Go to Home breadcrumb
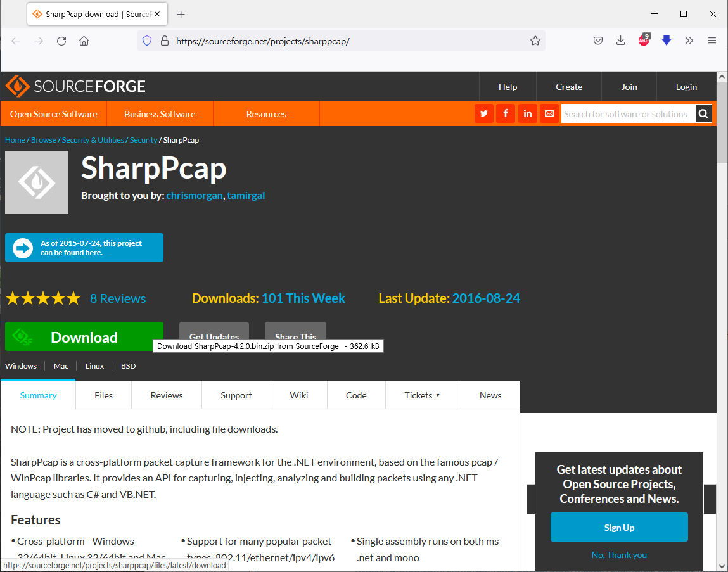728x572 pixels. (15, 140)
